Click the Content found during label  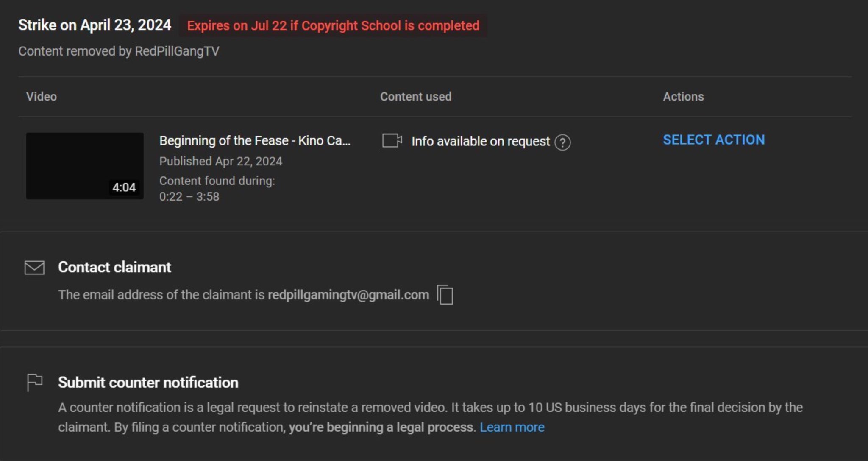point(217,181)
